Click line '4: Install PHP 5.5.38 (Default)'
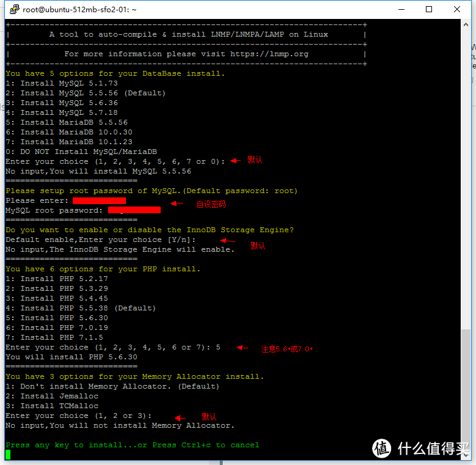 pyautogui.click(x=81, y=308)
